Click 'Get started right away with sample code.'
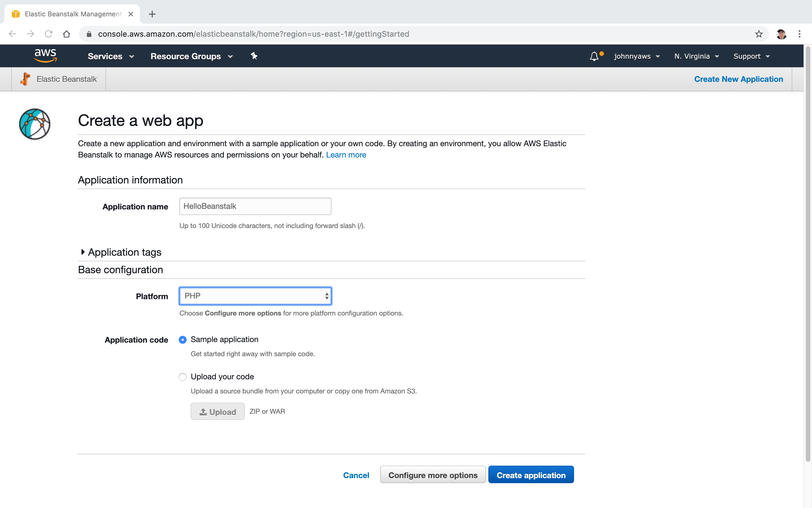 point(253,354)
